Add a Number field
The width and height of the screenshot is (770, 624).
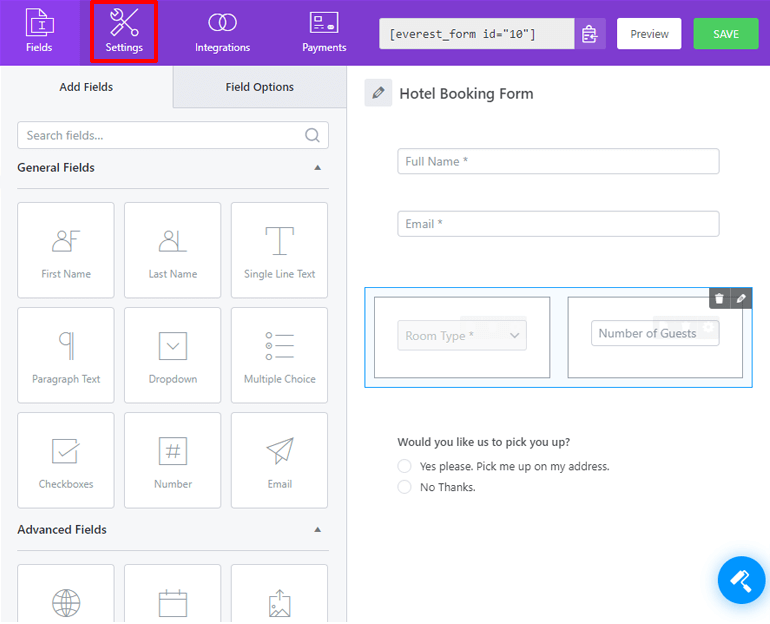(x=172, y=461)
